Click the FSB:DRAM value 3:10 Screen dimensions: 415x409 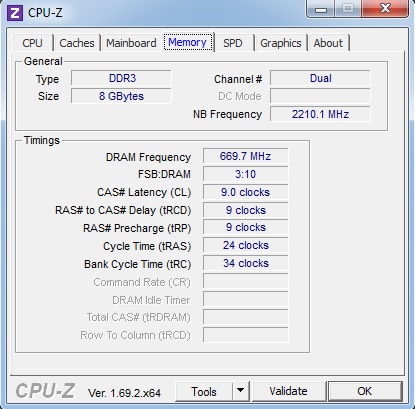tap(245, 174)
